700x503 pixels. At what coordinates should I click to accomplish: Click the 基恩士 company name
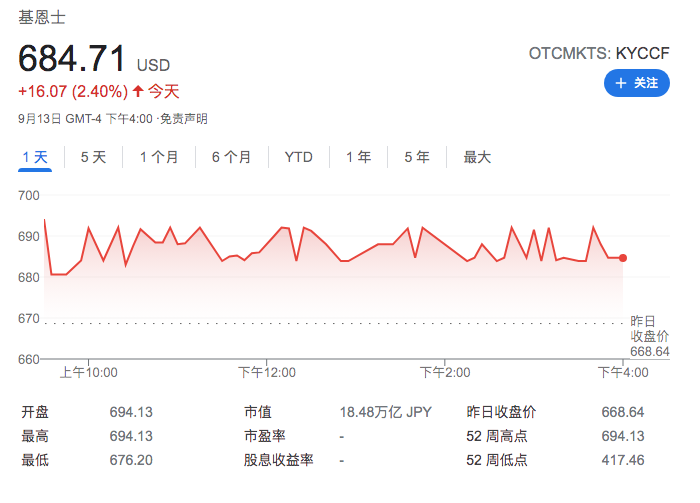coord(42,17)
